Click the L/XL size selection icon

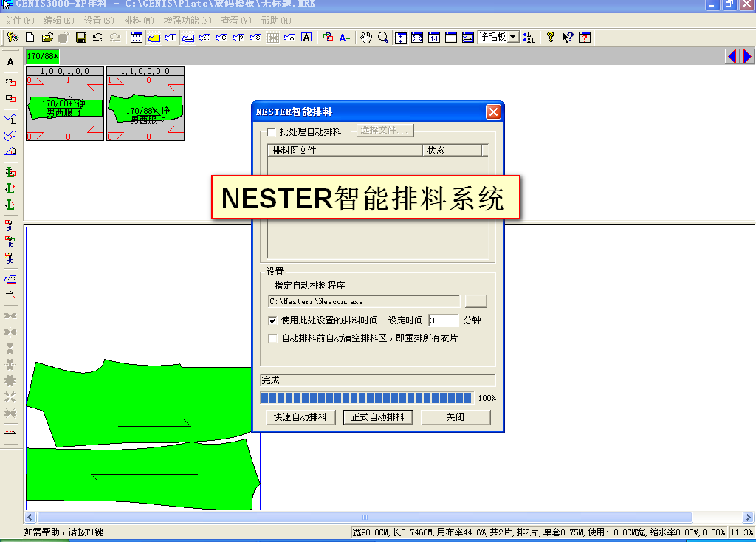tap(529, 37)
